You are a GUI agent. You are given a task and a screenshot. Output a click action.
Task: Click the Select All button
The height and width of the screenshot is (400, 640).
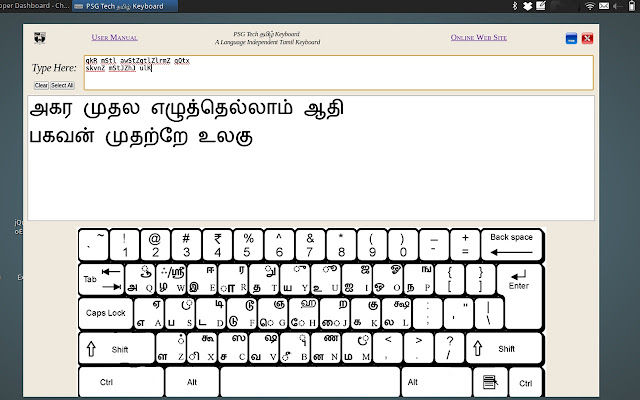(62, 85)
